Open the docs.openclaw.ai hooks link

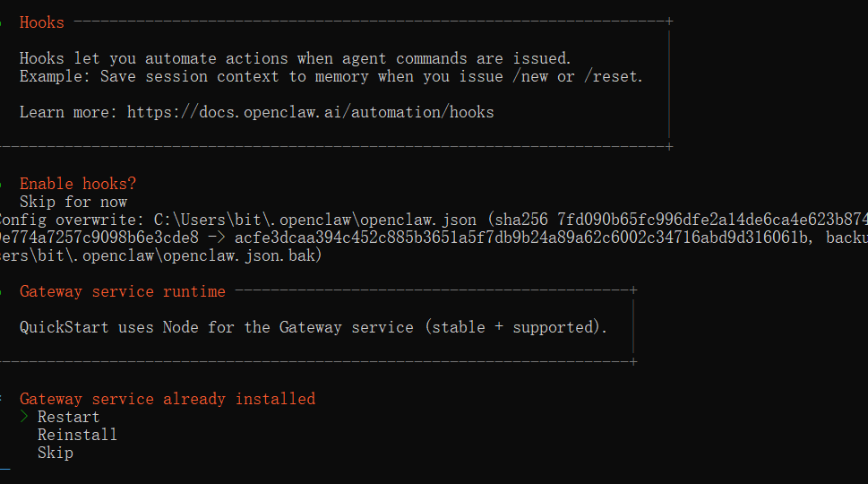coord(310,112)
